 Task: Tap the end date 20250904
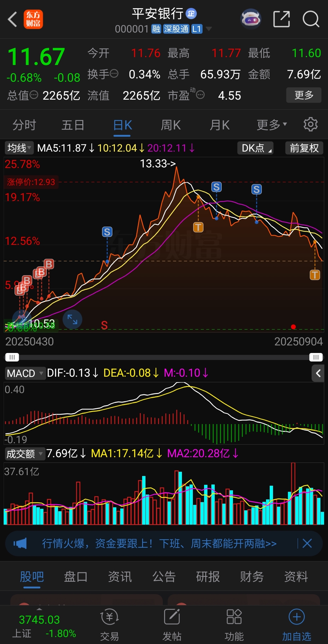click(x=299, y=342)
